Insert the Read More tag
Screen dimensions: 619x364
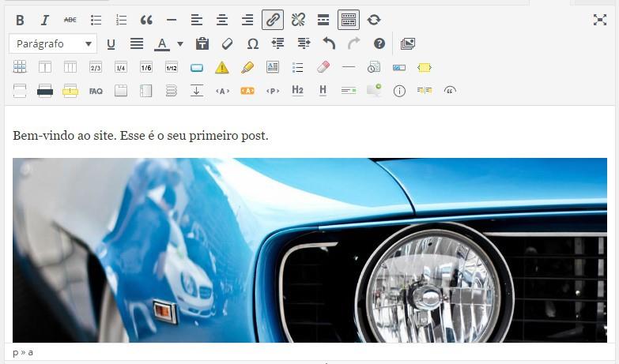[x=323, y=20]
